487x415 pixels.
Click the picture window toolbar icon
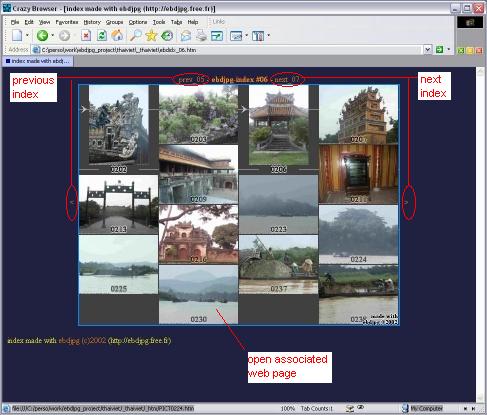pyautogui.click(x=236, y=35)
